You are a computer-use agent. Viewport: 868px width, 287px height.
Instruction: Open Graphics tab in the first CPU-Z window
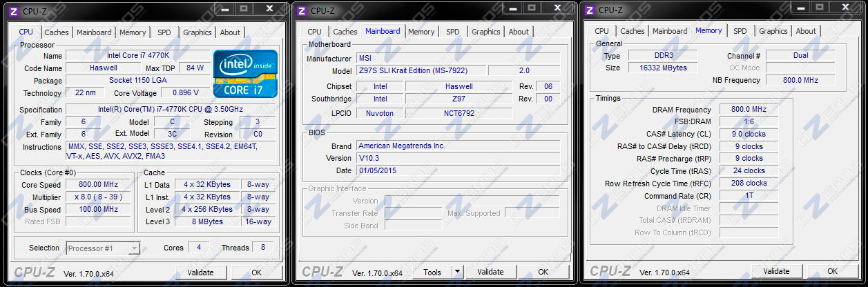pos(197,32)
